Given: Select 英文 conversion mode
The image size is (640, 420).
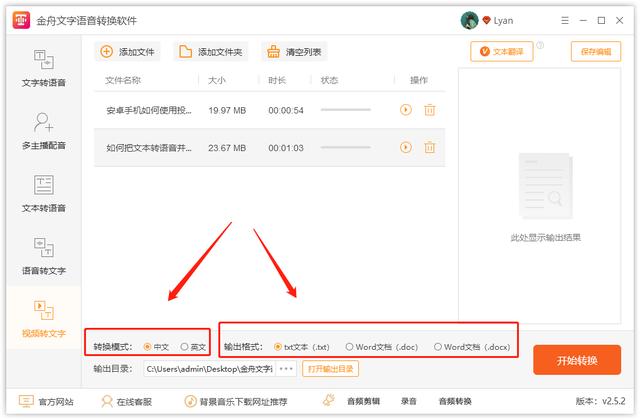Looking at the screenshot, I should pos(193,347).
